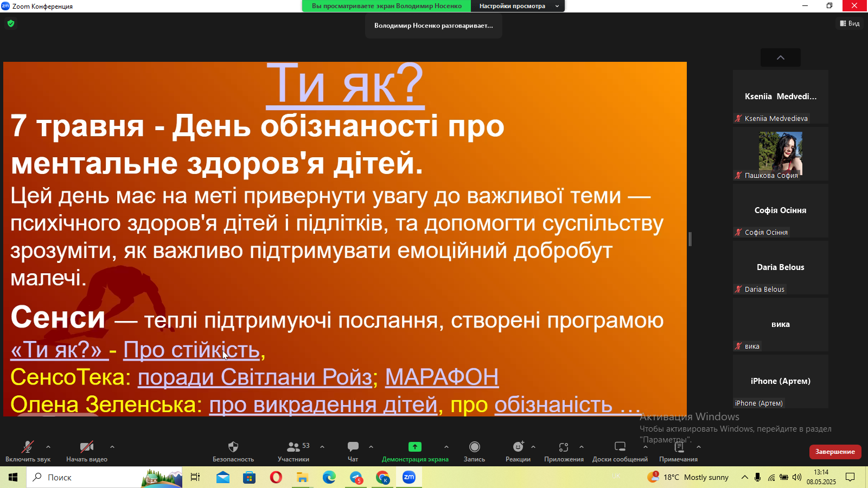
Task: Open Приложения apps icon
Action: (x=564, y=447)
